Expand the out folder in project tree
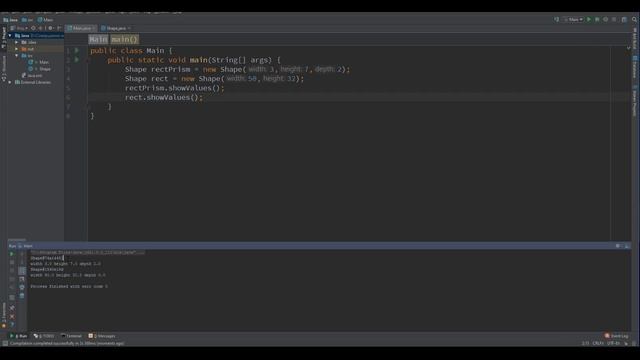 point(17,49)
